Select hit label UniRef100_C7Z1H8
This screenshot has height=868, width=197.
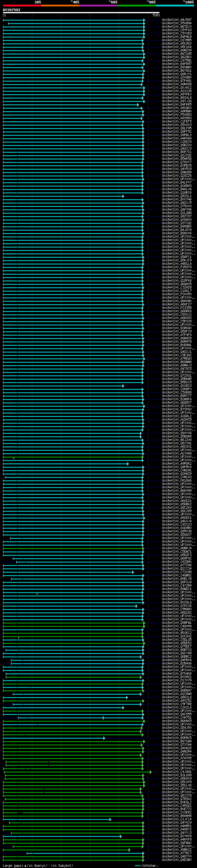coord(176,572)
